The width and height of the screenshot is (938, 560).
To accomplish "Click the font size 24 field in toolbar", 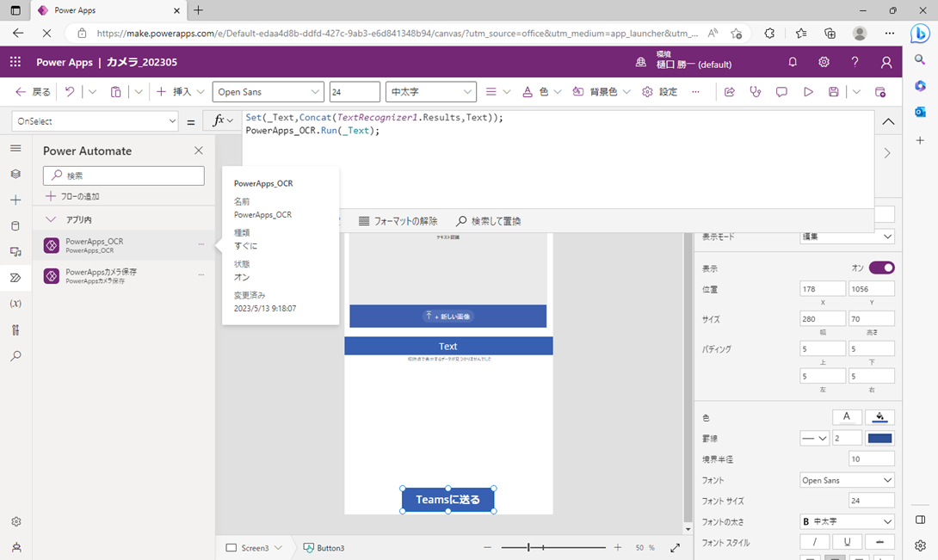I will pyautogui.click(x=355, y=91).
